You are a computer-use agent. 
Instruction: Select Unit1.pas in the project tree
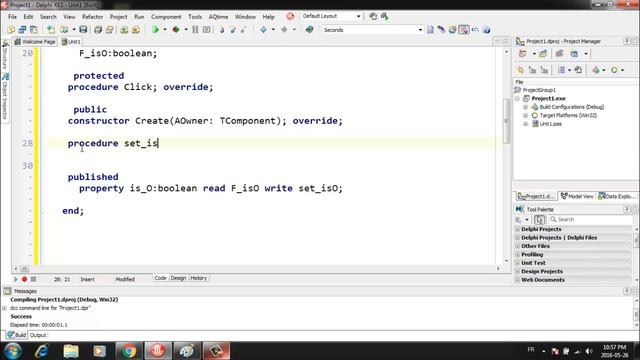pos(551,124)
